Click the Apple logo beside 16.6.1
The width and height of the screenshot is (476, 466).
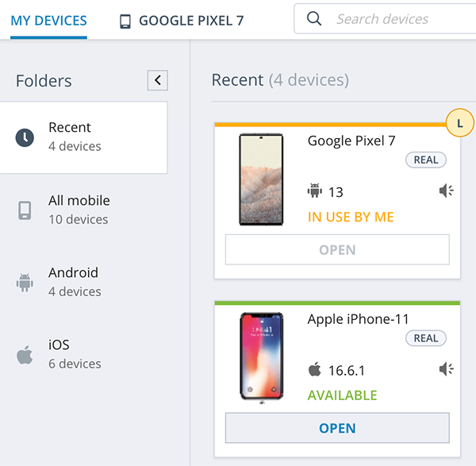tap(315, 369)
